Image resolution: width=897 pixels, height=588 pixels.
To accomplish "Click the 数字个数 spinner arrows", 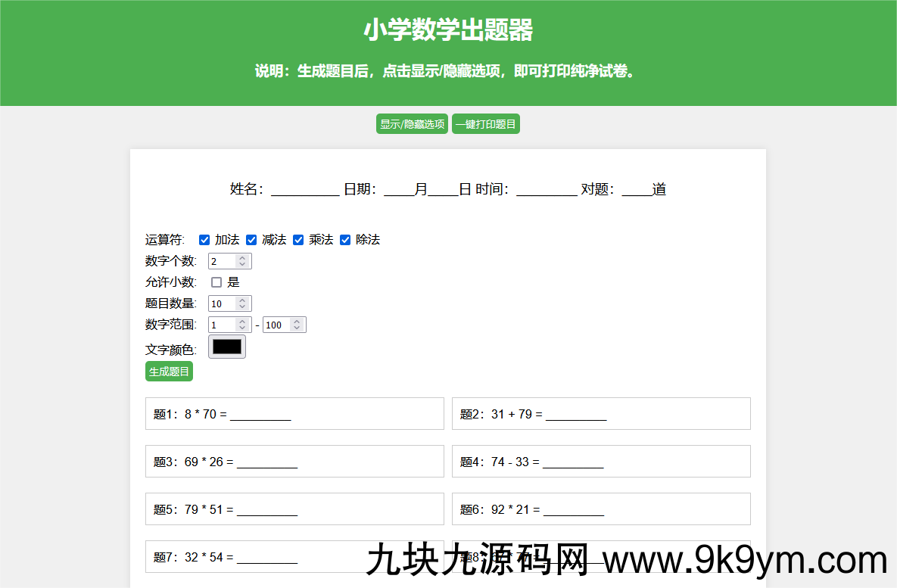I will point(242,261).
